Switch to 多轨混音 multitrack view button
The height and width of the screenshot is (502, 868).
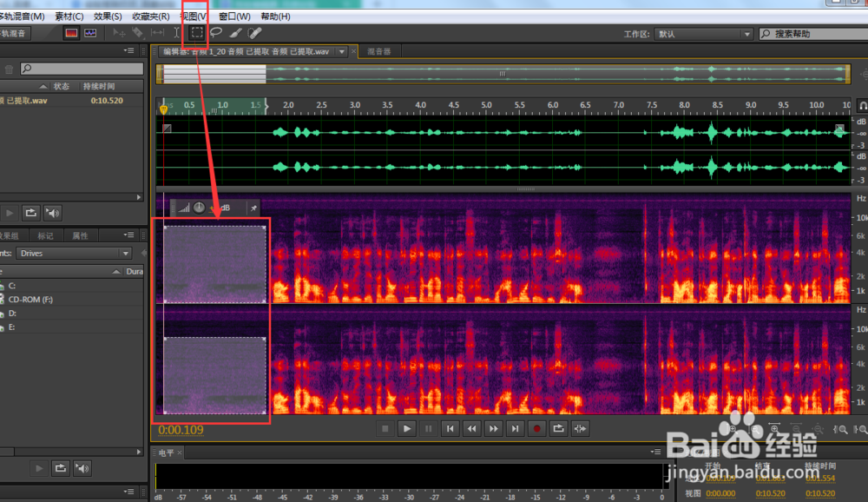(x=15, y=33)
